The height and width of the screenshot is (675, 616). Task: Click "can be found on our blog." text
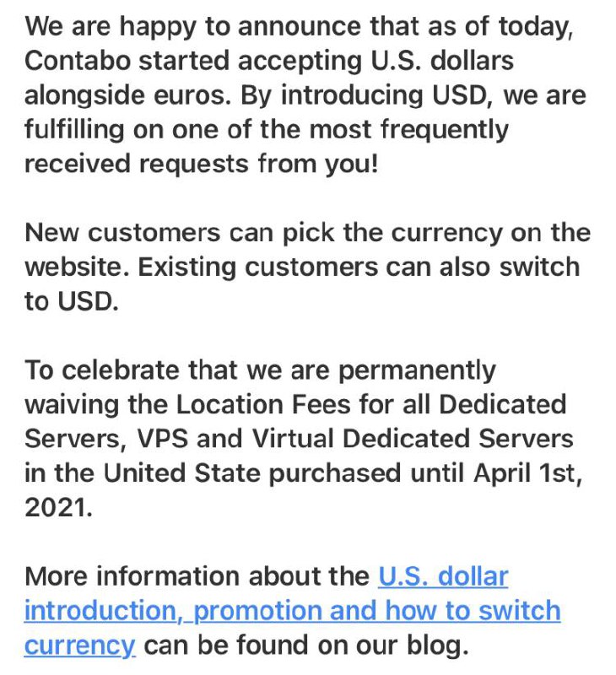click(305, 645)
